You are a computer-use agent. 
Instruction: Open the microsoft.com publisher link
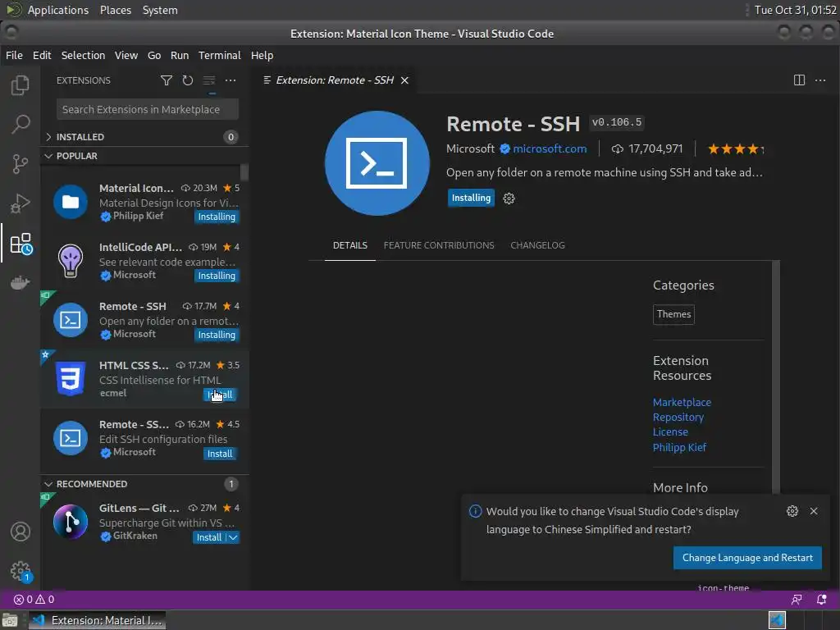pyautogui.click(x=550, y=149)
